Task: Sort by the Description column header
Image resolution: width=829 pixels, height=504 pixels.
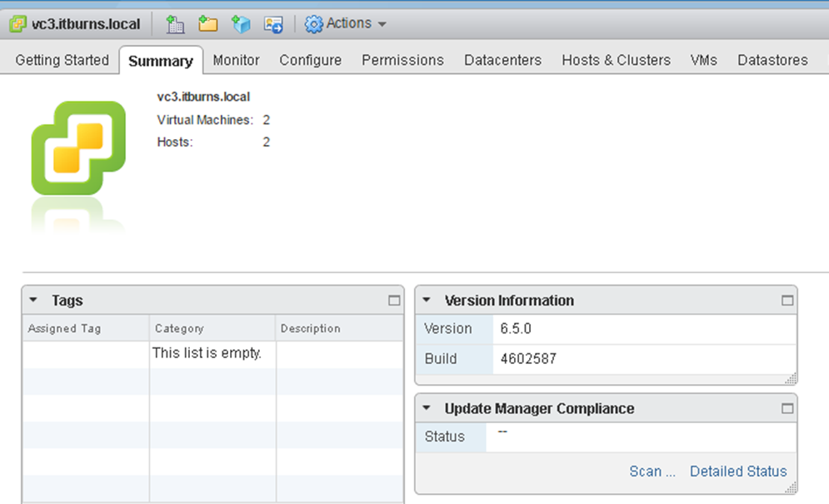Action: click(339, 328)
